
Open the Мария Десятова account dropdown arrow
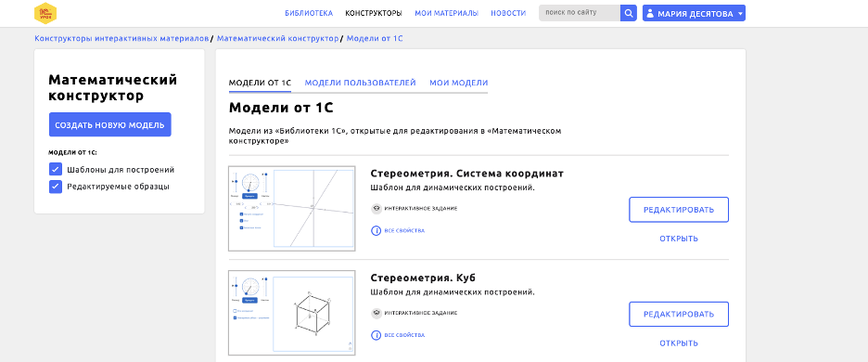click(x=741, y=13)
